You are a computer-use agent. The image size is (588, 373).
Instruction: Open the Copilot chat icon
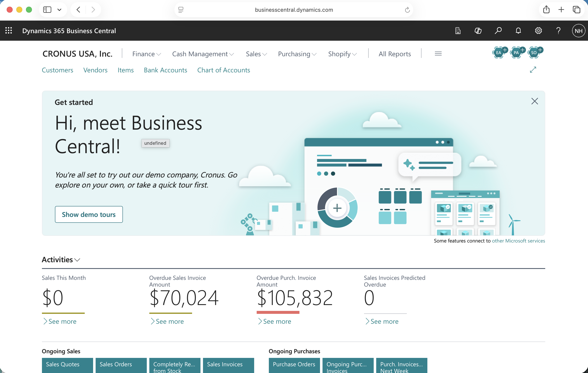click(478, 31)
